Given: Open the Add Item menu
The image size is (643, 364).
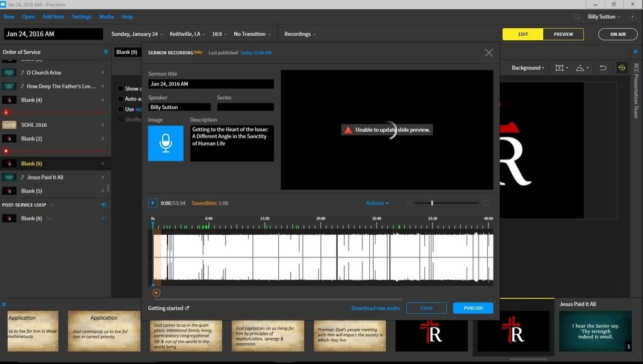Looking at the screenshot, I should point(53,17).
